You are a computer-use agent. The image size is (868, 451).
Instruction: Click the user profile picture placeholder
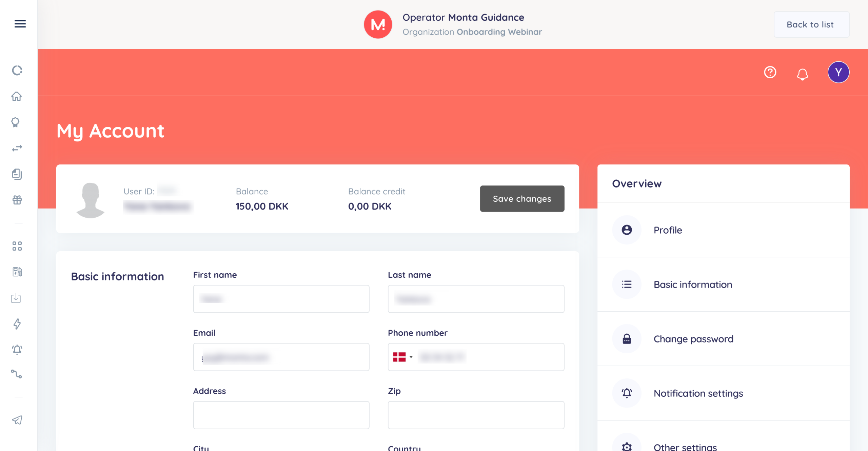pyautogui.click(x=90, y=200)
